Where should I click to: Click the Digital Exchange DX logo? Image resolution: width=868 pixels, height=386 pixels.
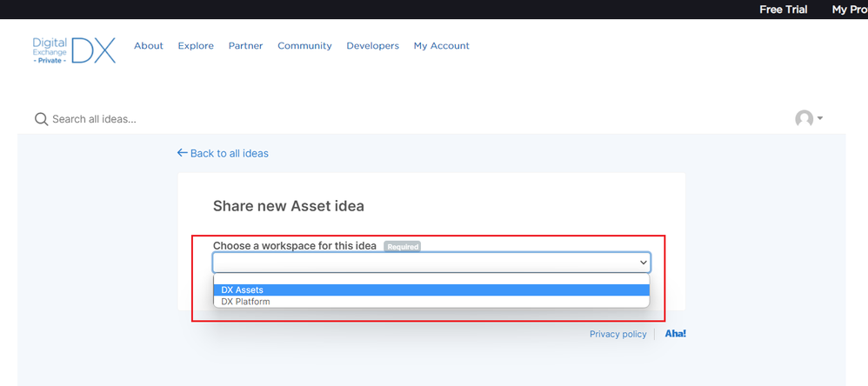pyautogui.click(x=74, y=50)
